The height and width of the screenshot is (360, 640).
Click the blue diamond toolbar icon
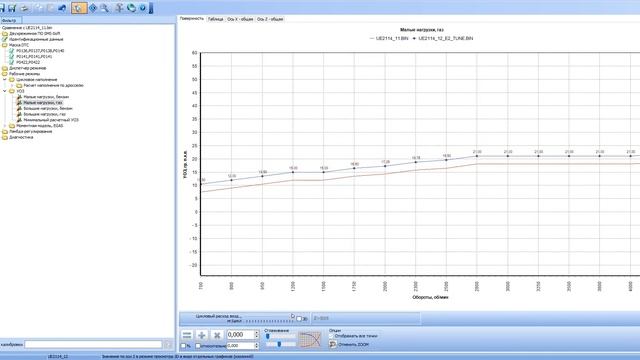tap(93, 8)
